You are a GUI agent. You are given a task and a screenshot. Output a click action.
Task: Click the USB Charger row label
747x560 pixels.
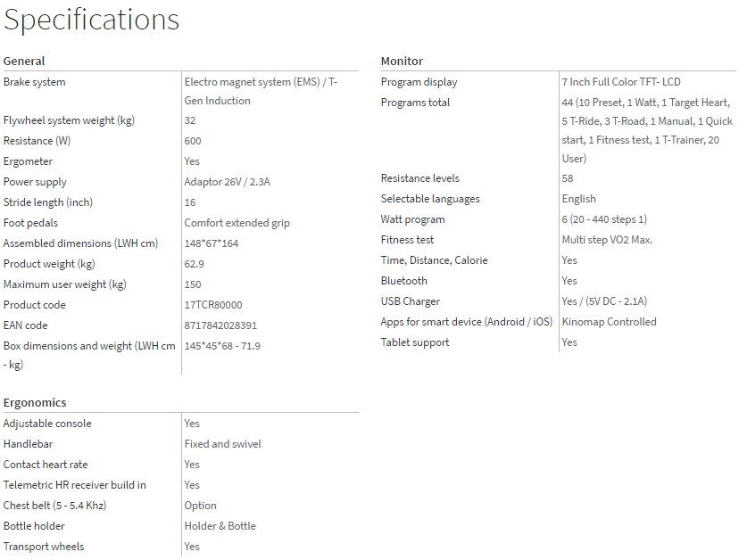point(411,301)
